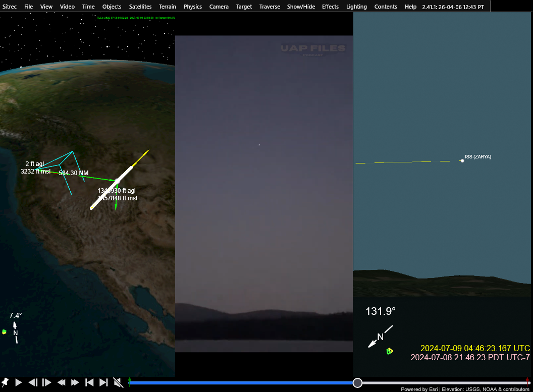Viewport: 533px width, 392px height.
Task: Expand the Satellites menu
Action: click(140, 7)
